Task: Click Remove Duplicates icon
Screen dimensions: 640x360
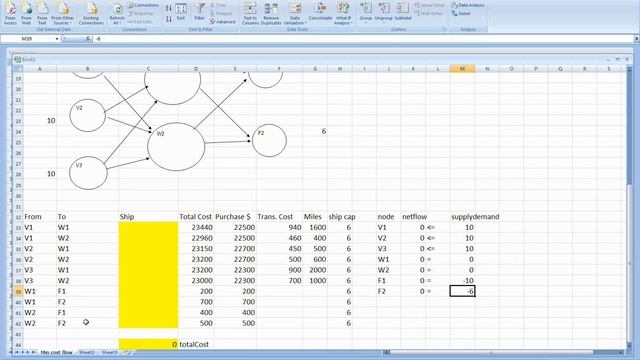Action: point(271,13)
